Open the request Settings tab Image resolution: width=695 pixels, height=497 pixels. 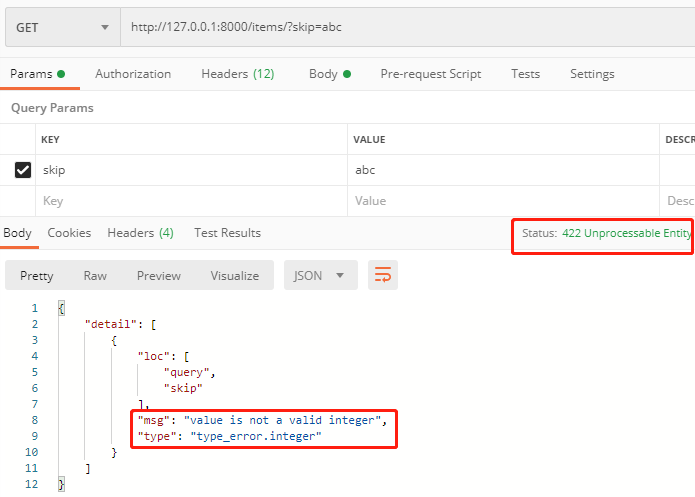point(592,74)
